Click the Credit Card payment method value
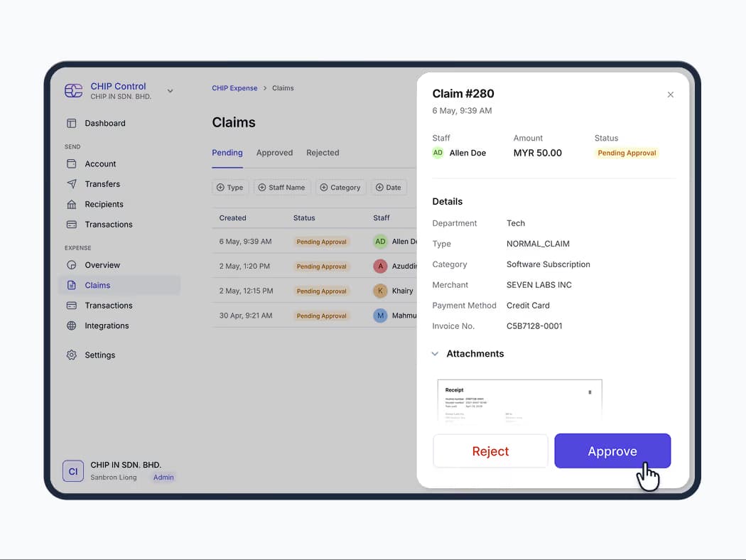746x560 pixels. [x=528, y=306]
